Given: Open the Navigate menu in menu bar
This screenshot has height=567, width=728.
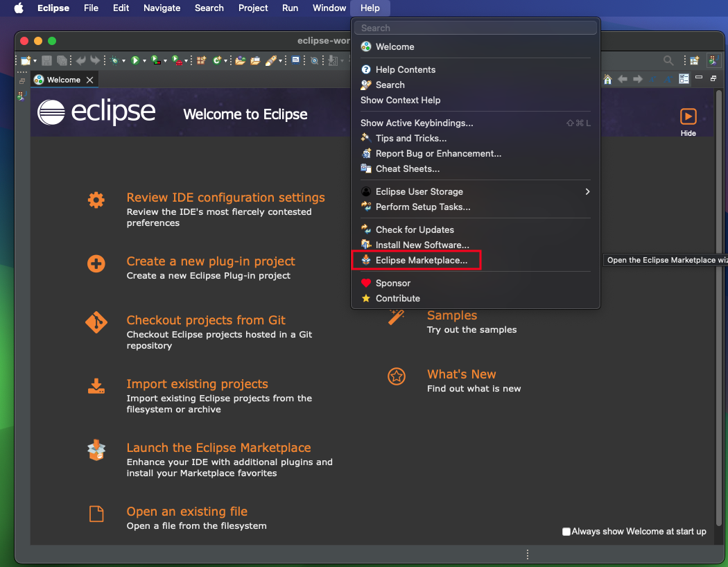Looking at the screenshot, I should coord(162,8).
